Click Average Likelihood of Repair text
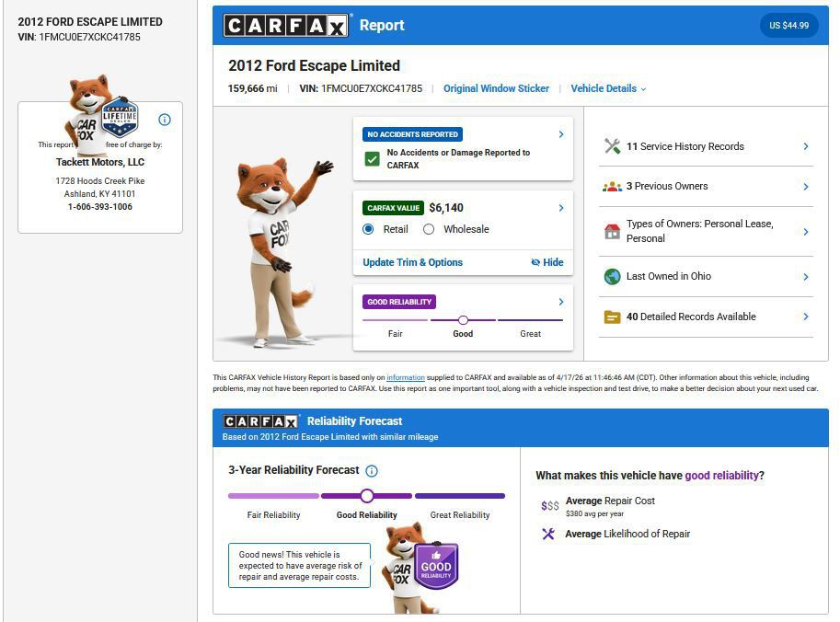This screenshot has height=622, width=840. [x=627, y=534]
